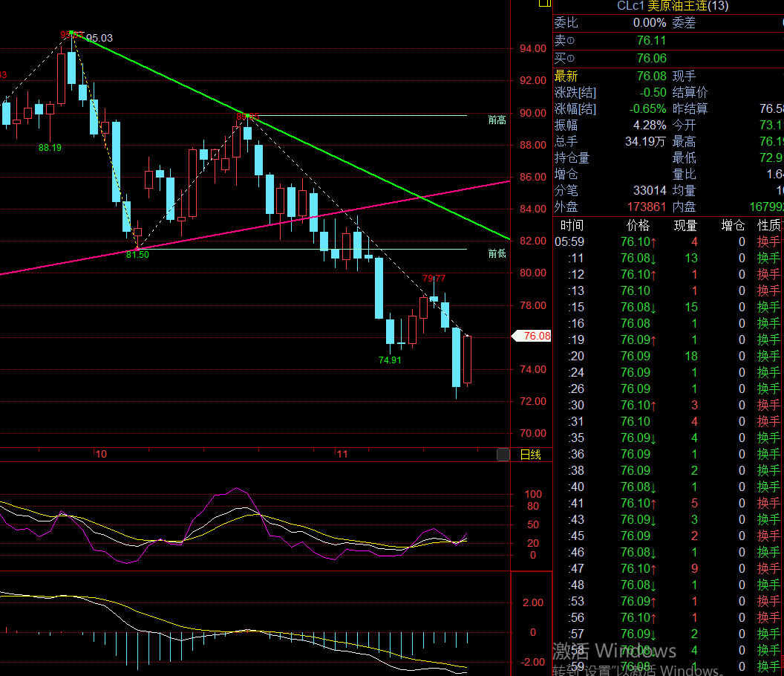This screenshot has width=784, height=676.
Task: Click the 价格 column header
Action: pos(637,225)
